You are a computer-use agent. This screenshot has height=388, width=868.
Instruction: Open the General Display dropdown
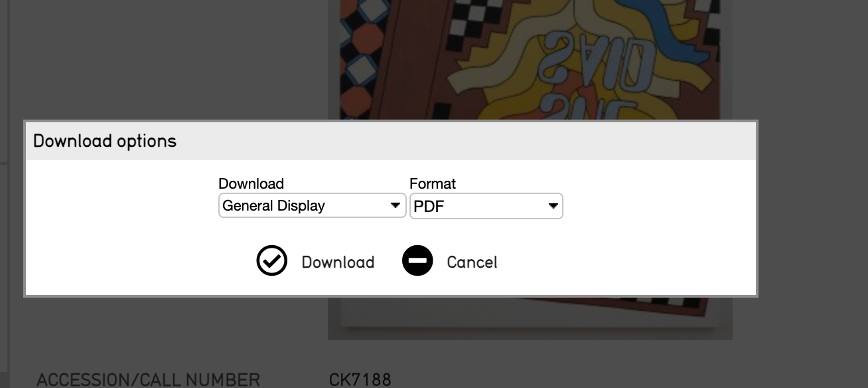(312, 206)
